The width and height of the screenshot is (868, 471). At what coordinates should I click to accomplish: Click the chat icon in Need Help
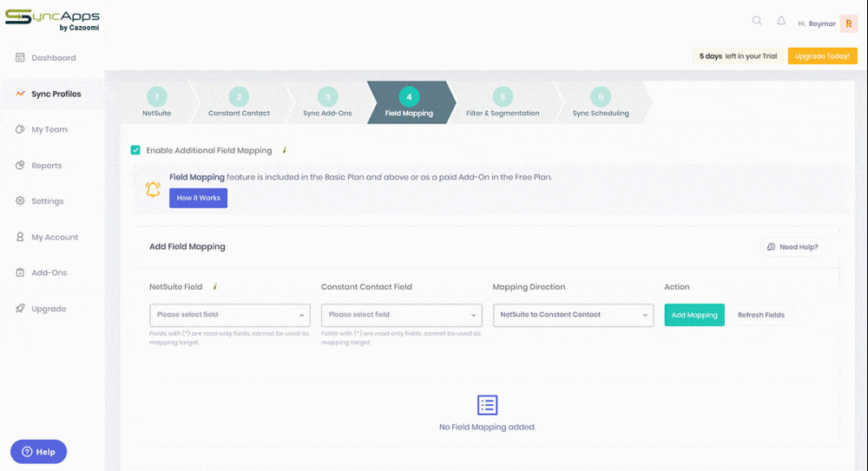click(771, 247)
